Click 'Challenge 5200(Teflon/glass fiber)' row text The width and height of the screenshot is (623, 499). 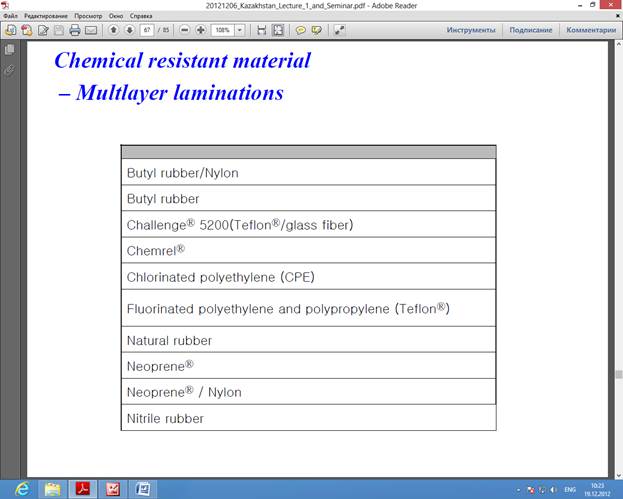click(240, 225)
